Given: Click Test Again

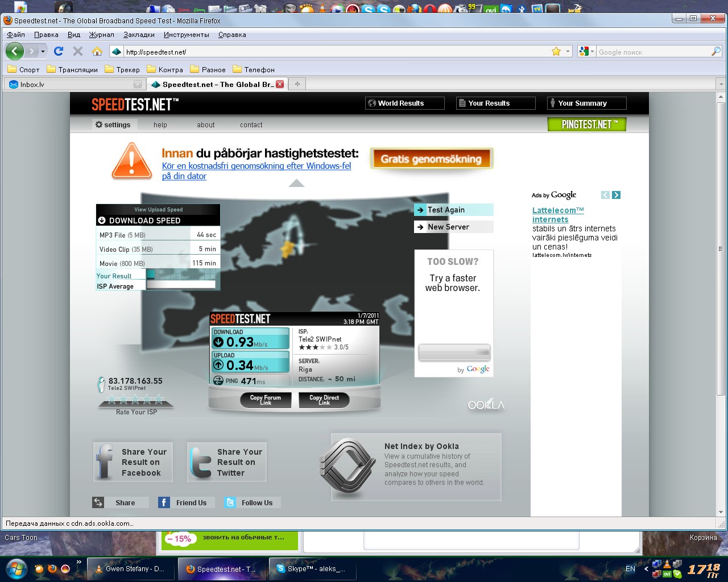Looking at the screenshot, I should (453, 210).
